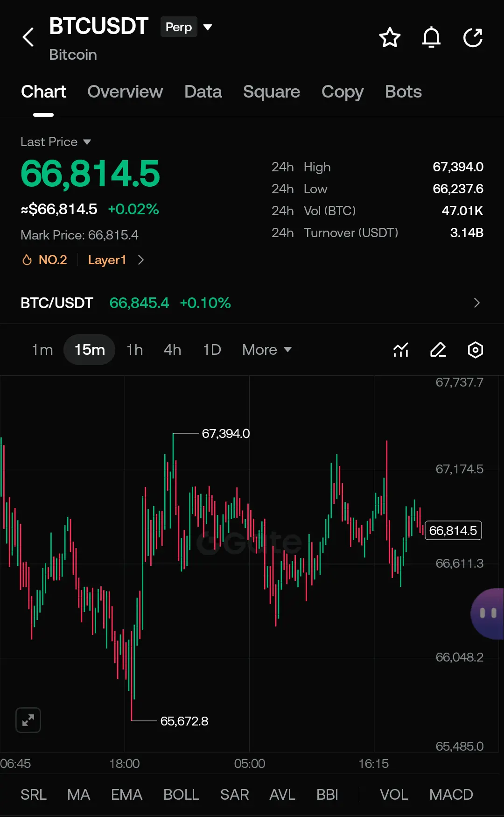Image resolution: width=504 pixels, height=817 pixels.
Task: Toggle the MA indicator
Action: [78, 795]
